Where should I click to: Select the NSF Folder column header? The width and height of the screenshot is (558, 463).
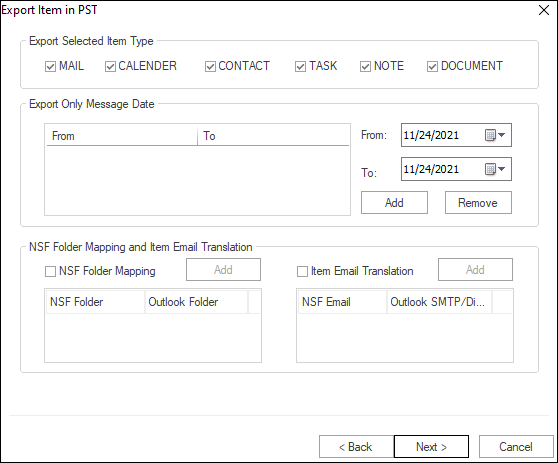pos(95,302)
